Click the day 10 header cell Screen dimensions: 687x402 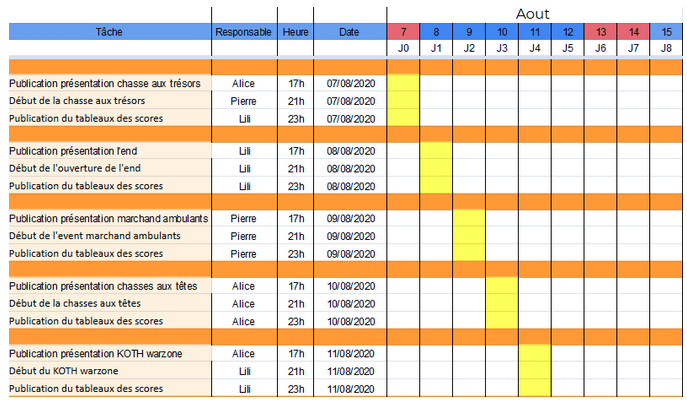(501, 32)
